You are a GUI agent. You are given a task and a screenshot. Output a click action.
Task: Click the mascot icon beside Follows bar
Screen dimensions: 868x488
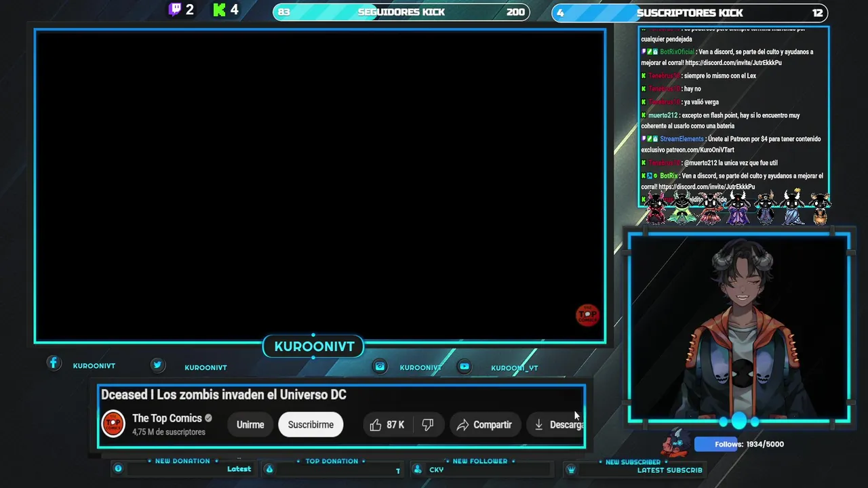coord(677,442)
